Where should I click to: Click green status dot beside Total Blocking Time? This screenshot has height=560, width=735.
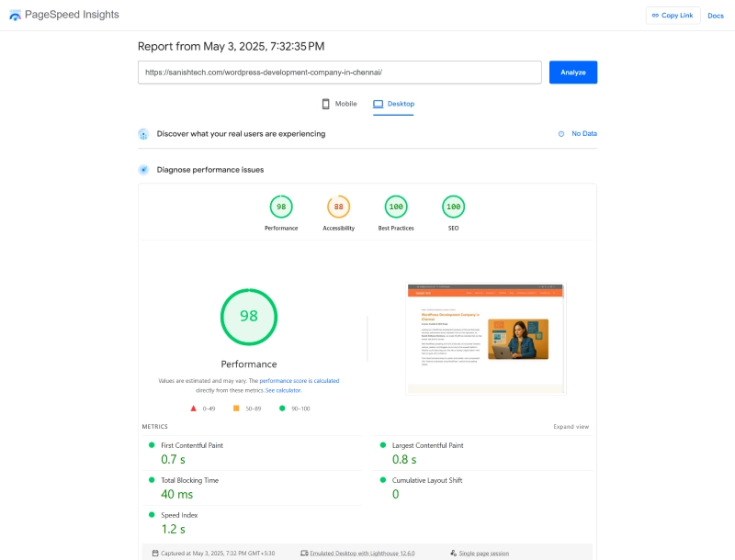pos(152,480)
